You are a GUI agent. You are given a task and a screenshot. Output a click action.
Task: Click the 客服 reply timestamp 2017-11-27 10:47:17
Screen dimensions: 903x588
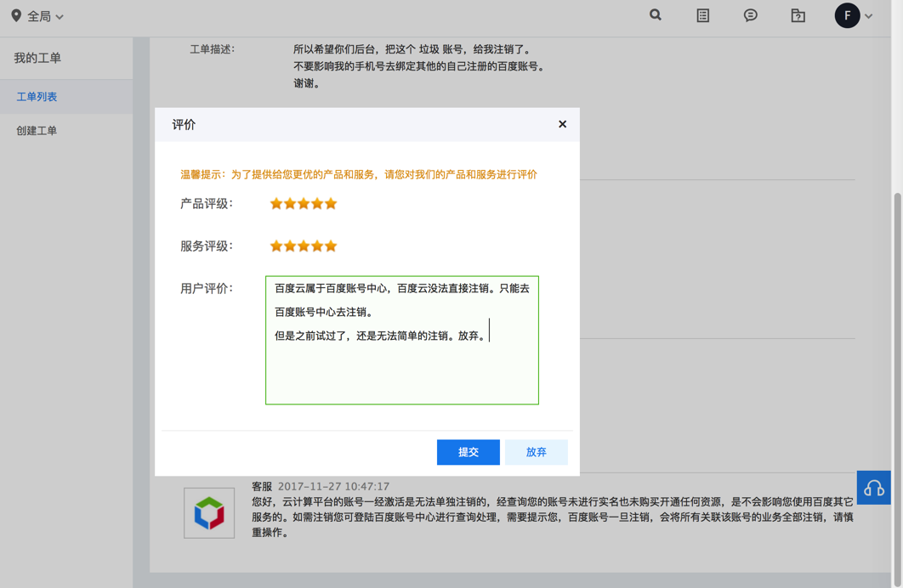pos(333,487)
